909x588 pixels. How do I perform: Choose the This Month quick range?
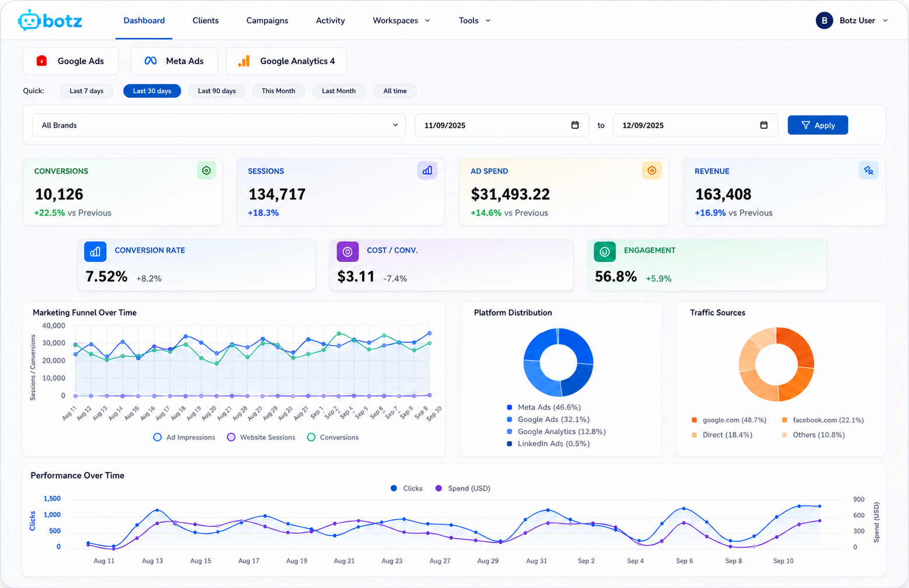(278, 91)
